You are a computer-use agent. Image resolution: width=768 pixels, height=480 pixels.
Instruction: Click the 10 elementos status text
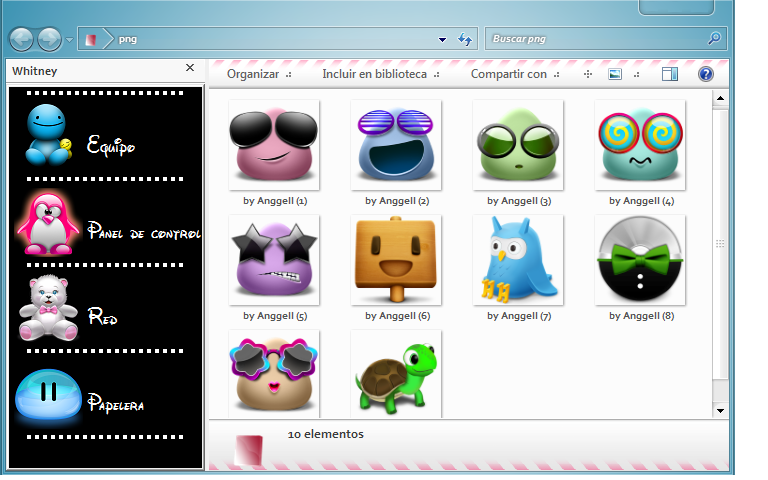click(325, 434)
